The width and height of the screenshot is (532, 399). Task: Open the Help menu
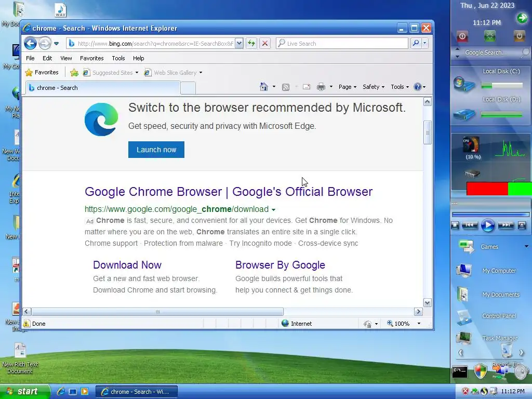click(x=138, y=58)
